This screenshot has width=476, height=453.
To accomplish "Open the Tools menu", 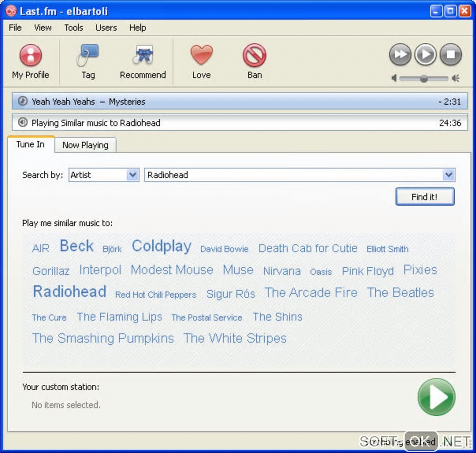I will (x=73, y=28).
